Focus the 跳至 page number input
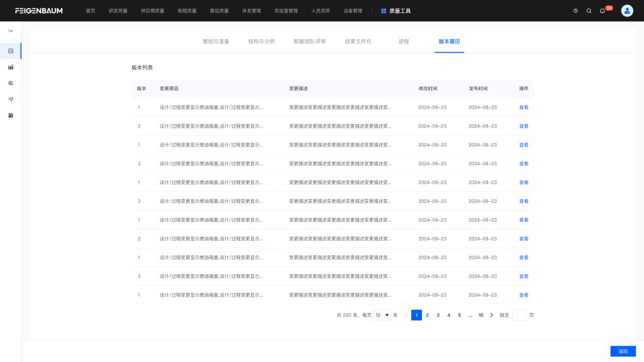644x362 pixels. 519,315
